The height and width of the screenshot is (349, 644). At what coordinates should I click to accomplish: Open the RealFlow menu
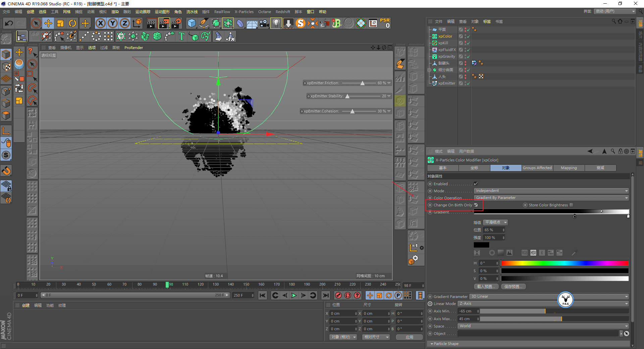(222, 12)
